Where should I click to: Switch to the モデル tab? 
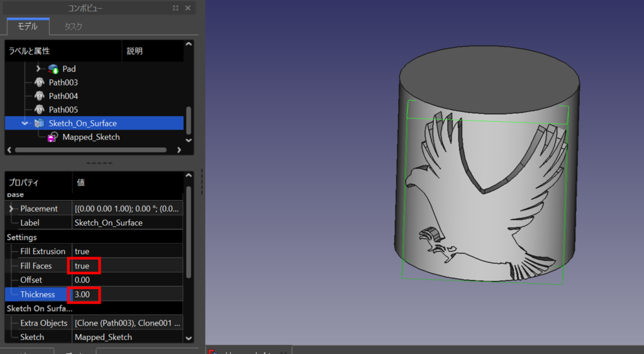pyautogui.click(x=28, y=26)
